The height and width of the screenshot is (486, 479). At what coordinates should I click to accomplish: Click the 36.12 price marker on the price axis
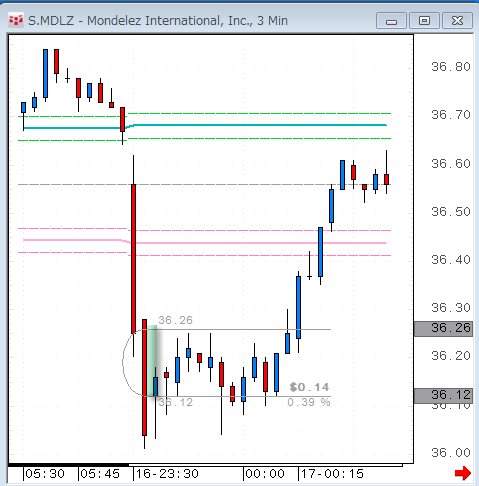(x=443, y=395)
